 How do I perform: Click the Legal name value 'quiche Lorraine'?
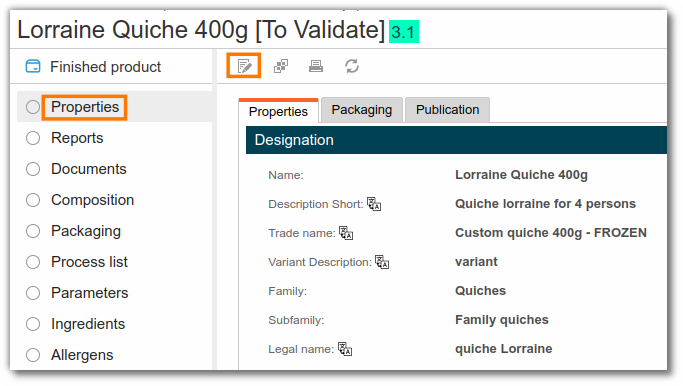pos(504,349)
